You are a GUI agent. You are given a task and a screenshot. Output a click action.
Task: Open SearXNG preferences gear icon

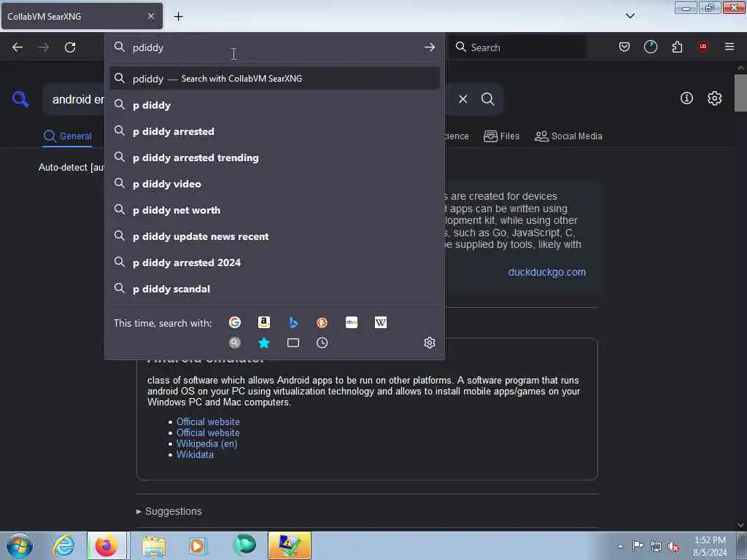(x=714, y=98)
